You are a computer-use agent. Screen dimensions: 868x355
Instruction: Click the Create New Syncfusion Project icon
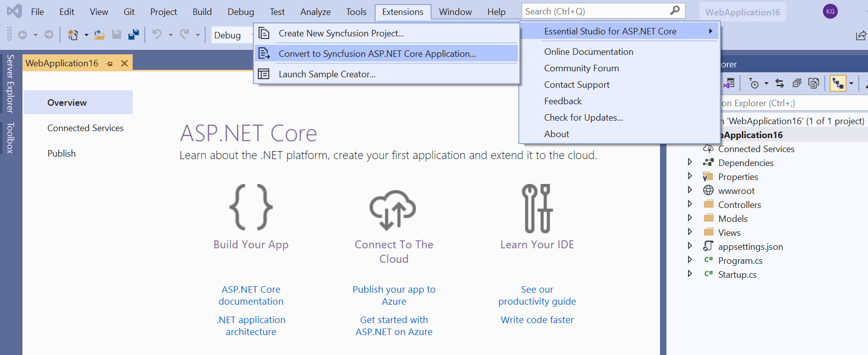(x=264, y=33)
